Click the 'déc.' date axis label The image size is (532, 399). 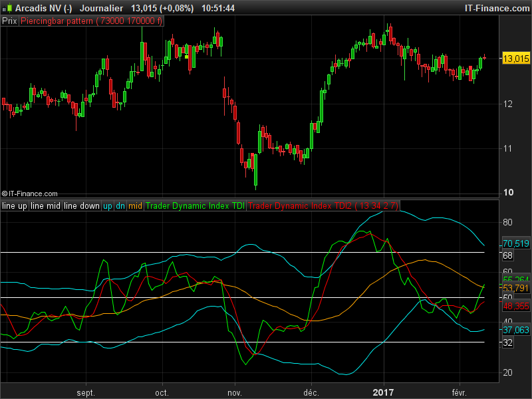[x=311, y=392]
